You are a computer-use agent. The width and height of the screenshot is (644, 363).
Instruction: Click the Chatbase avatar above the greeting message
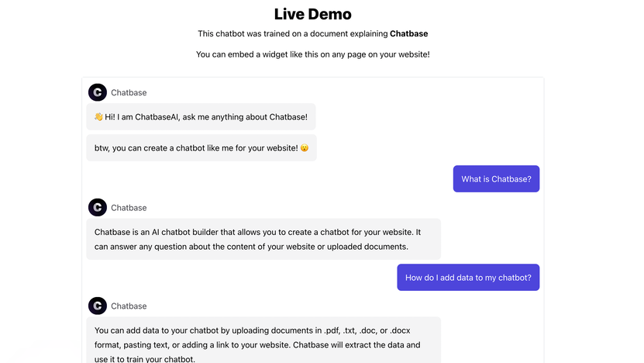pos(98,93)
